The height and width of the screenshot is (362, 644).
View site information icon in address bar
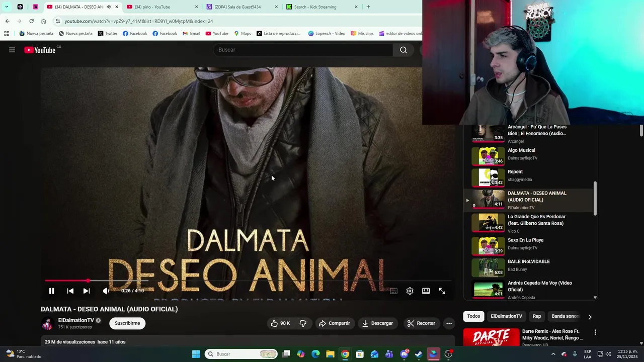pyautogui.click(x=58, y=21)
